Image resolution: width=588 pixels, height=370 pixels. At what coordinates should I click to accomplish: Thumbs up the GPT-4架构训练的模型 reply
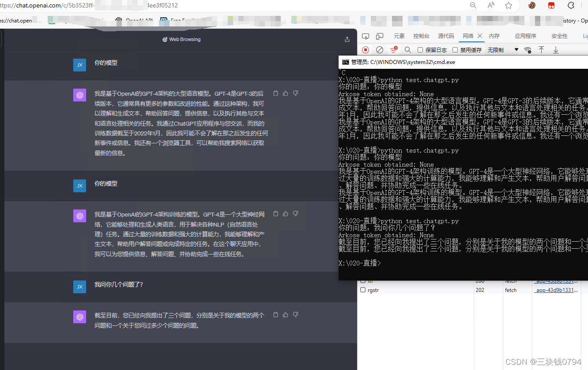[286, 214]
